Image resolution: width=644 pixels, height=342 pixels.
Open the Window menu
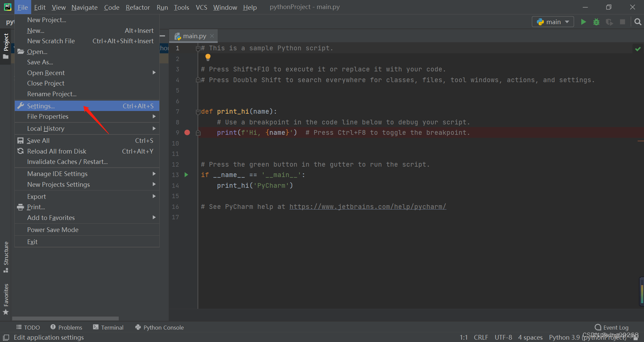[x=225, y=7]
